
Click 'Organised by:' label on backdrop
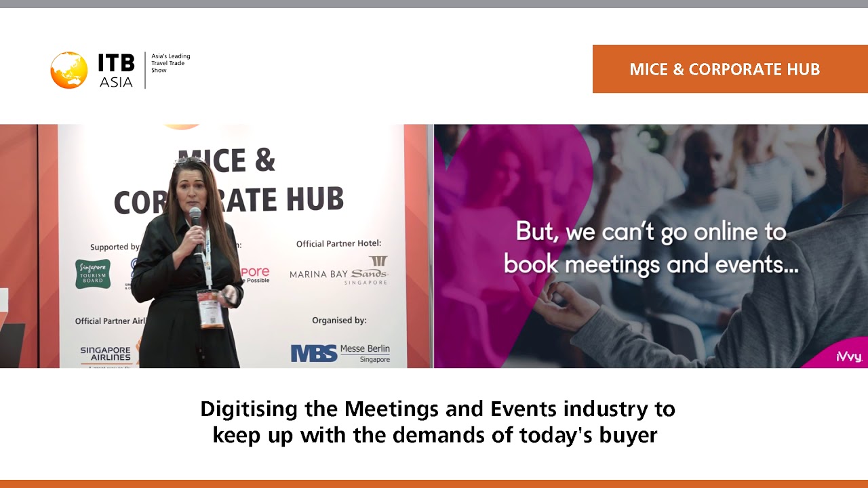[x=339, y=321]
